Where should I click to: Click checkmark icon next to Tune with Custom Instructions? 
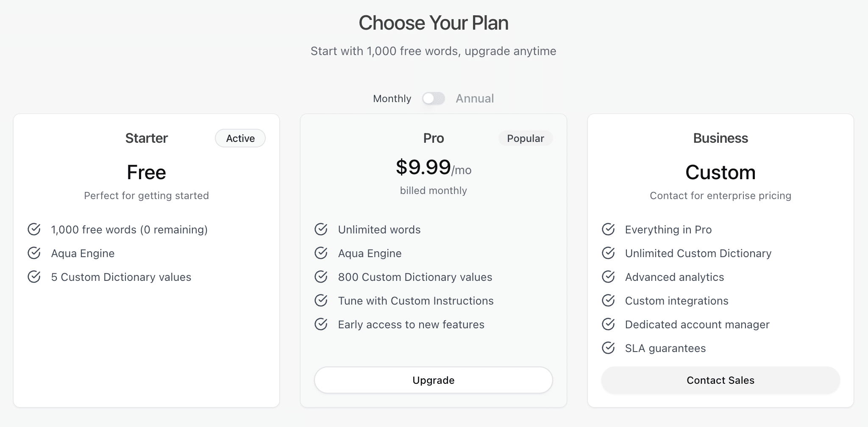coord(321,300)
